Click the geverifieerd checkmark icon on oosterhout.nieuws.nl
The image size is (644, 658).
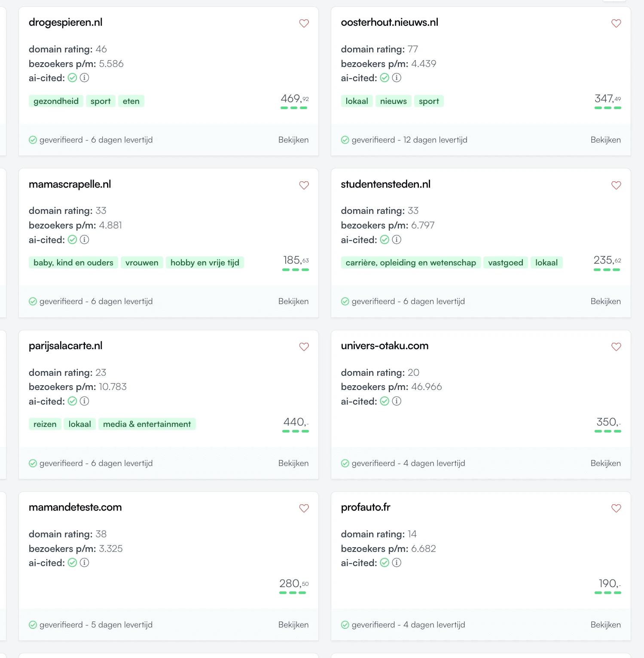pyautogui.click(x=345, y=140)
